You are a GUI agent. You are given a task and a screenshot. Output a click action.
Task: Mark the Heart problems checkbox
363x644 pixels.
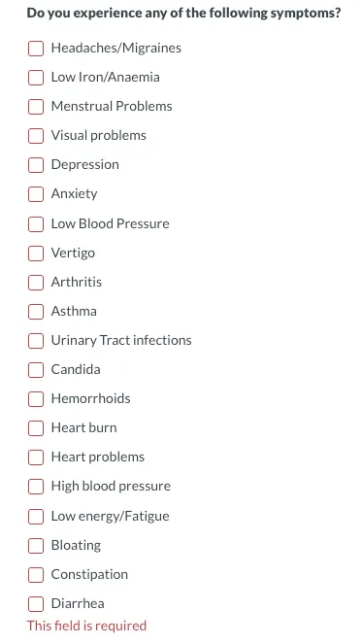point(36,458)
